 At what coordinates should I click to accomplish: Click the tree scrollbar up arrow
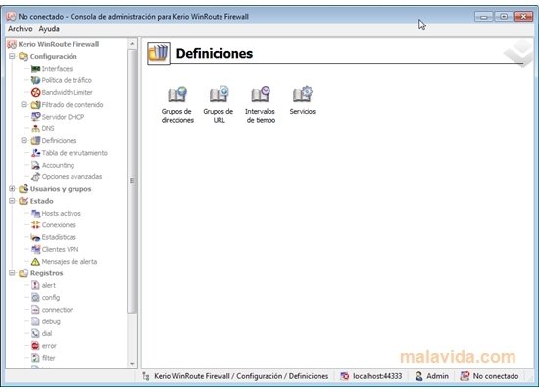point(132,44)
